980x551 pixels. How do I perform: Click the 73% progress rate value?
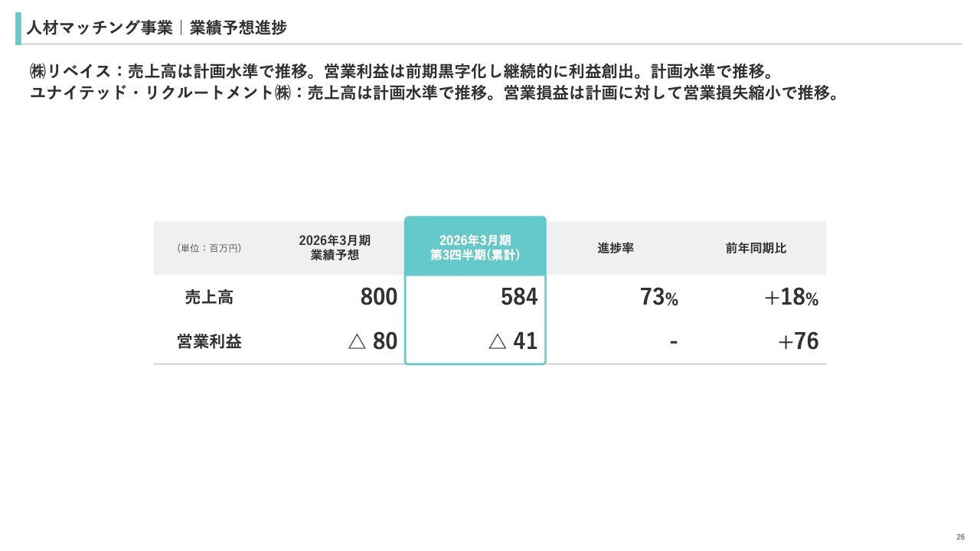658,297
